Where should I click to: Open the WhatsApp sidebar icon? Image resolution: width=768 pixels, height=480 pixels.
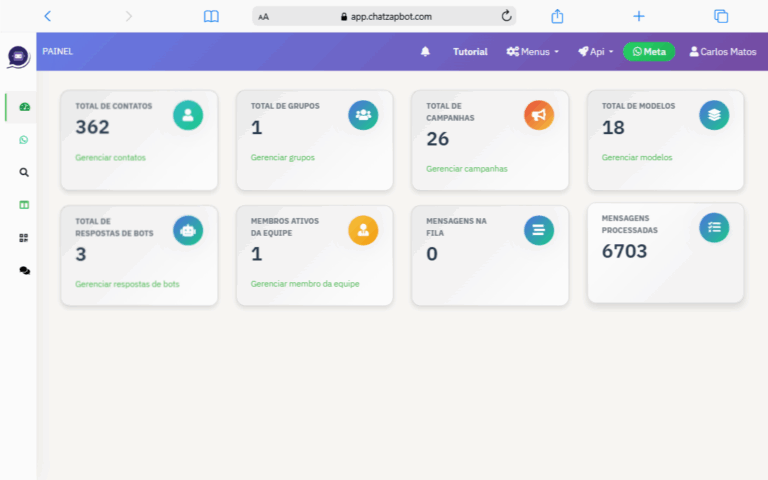click(x=24, y=140)
